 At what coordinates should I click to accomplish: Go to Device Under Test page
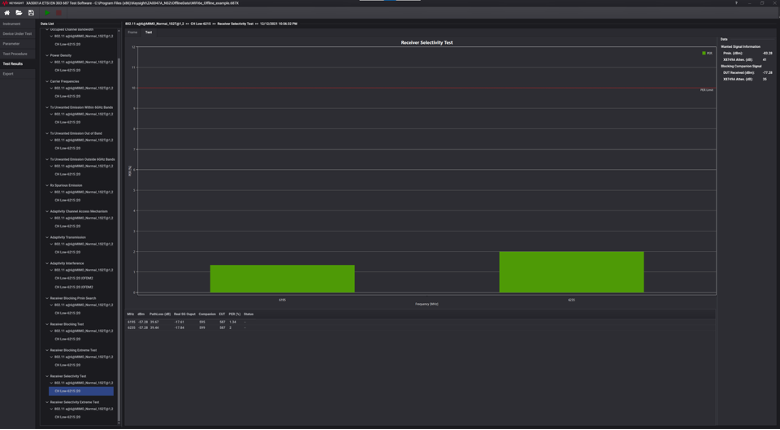tap(17, 34)
